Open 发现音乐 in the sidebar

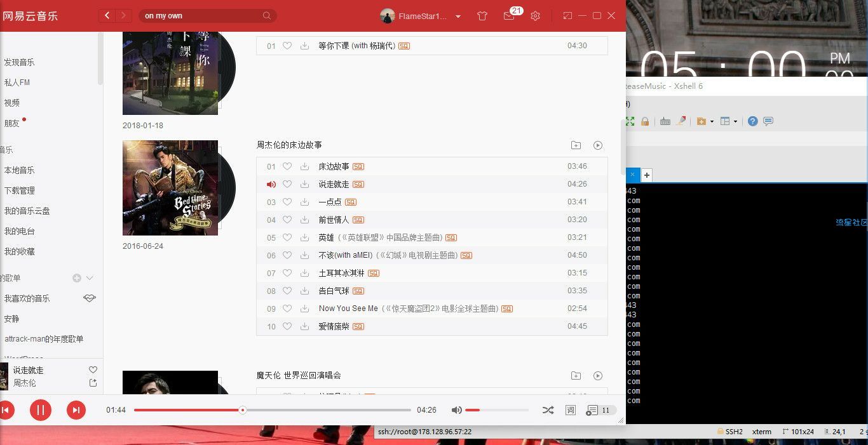[19, 62]
